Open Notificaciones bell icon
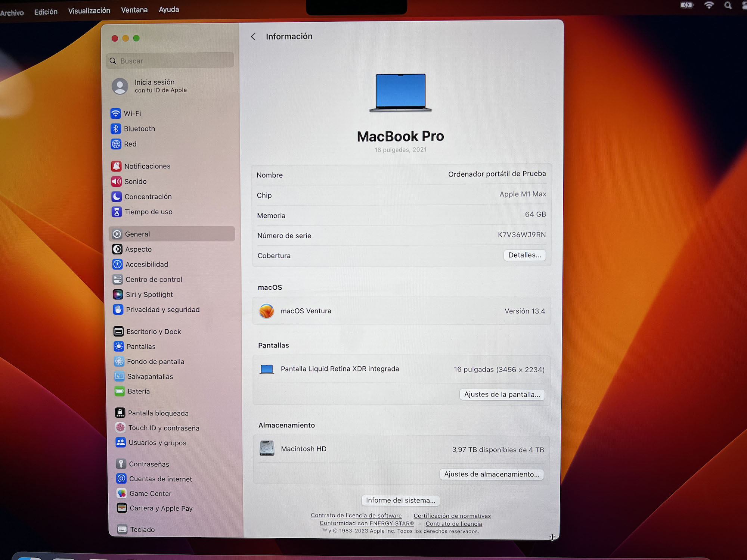 pos(117,166)
